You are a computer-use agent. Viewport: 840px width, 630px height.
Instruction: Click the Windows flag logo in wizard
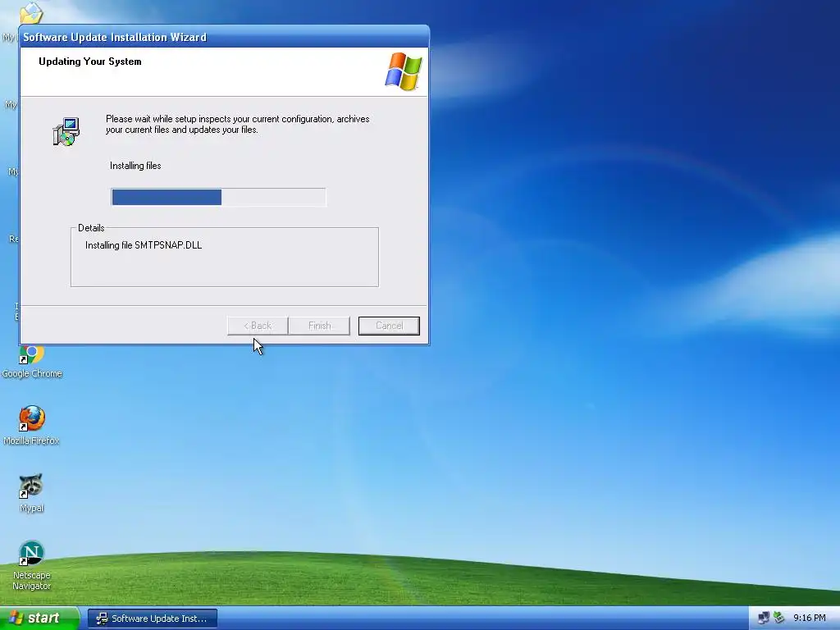[x=404, y=71]
